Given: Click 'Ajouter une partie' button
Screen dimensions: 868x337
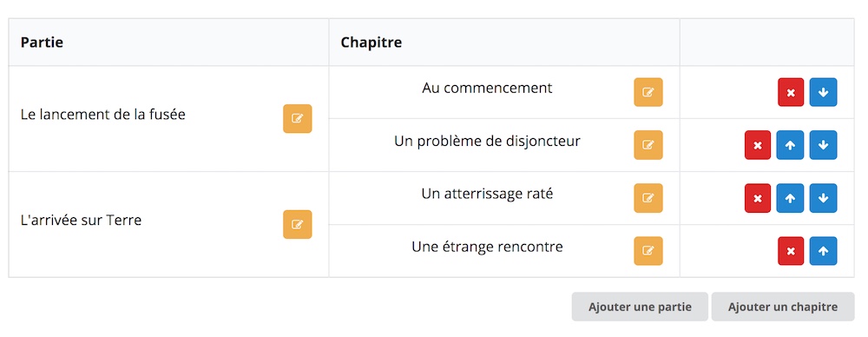Looking at the screenshot, I should [640, 307].
